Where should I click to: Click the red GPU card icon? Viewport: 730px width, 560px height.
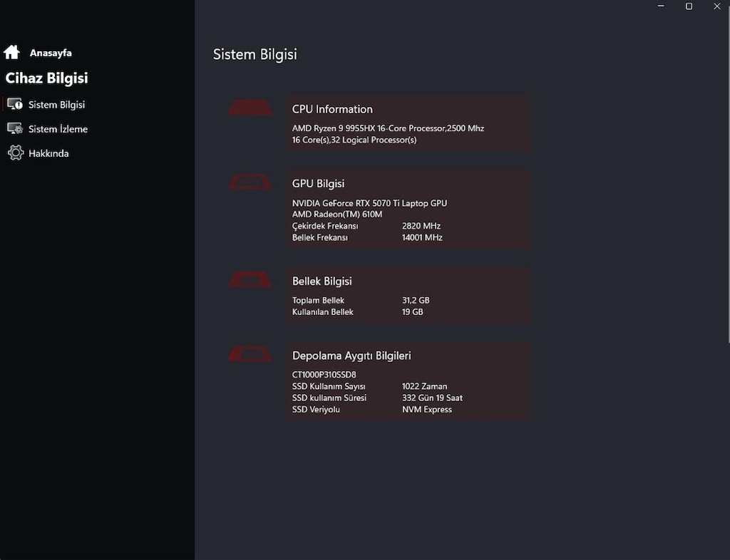[x=250, y=182]
